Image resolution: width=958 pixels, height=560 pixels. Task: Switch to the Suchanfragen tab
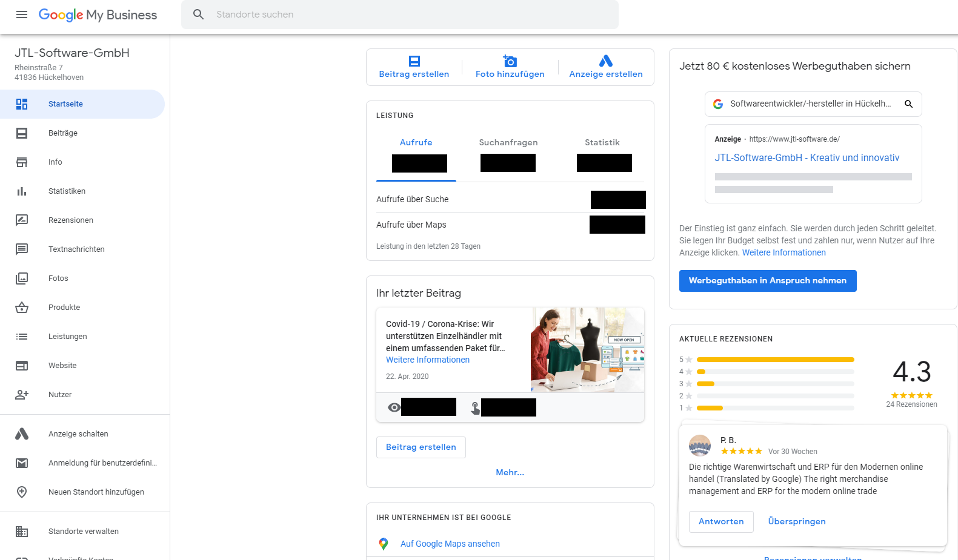508,143
